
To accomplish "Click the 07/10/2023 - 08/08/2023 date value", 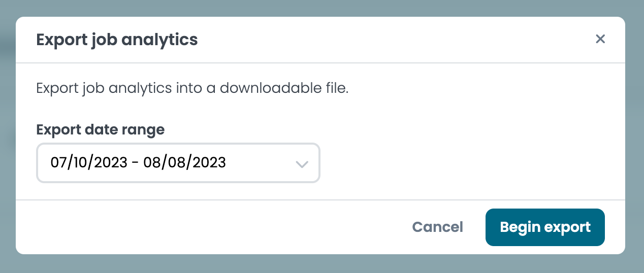I will pos(138,163).
